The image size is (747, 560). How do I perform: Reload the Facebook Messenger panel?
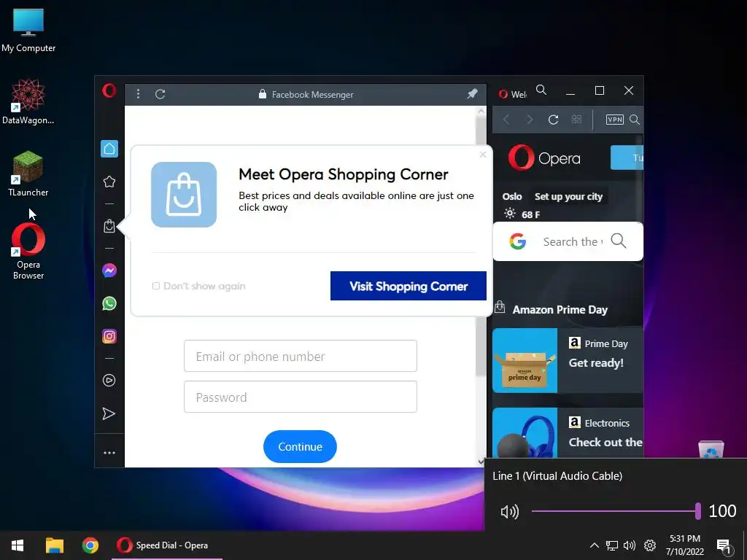point(160,94)
